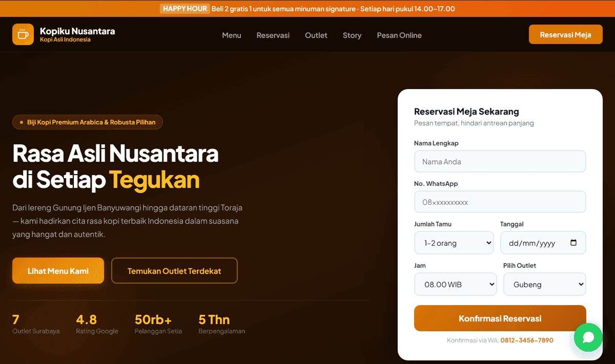Expand the Jumlah Tamu dropdown
Viewport: 615px width, 364px height.
tap(454, 243)
